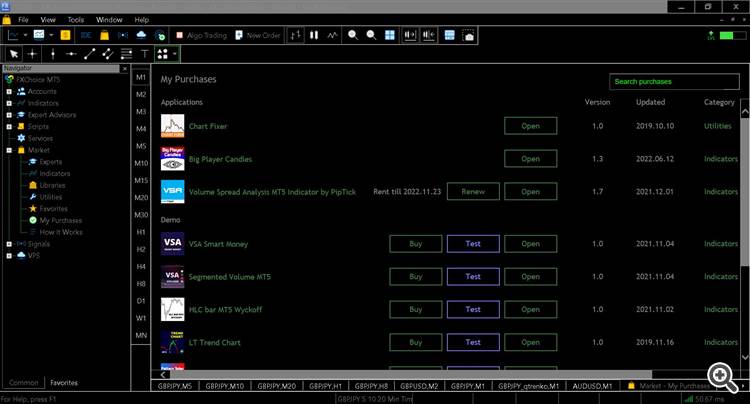This screenshot has height=404, width=750.
Task: Switch chart to line chart mode
Action: (x=332, y=35)
